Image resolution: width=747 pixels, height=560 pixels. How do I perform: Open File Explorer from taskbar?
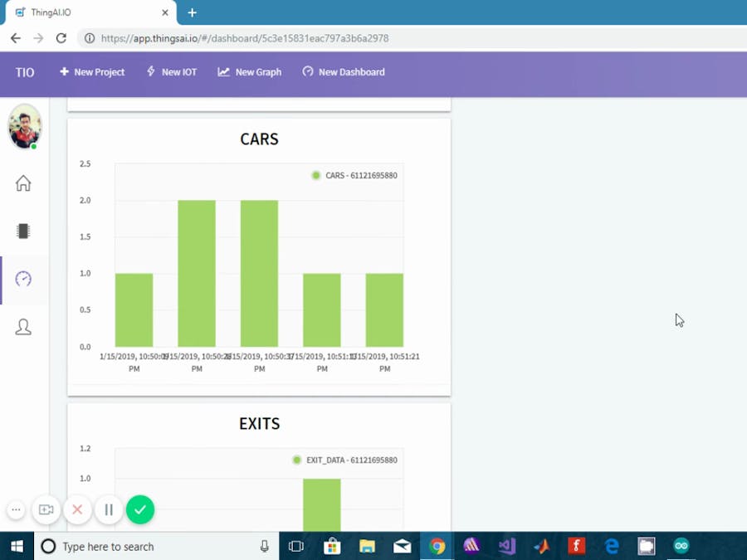[x=368, y=546]
